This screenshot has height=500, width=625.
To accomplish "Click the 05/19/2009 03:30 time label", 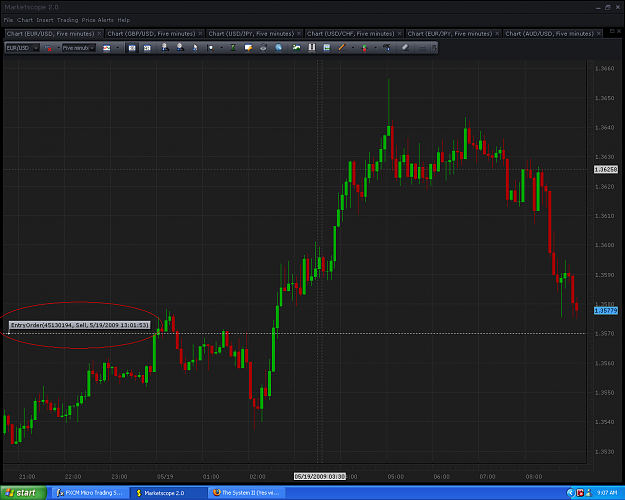I will pyautogui.click(x=320, y=476).
